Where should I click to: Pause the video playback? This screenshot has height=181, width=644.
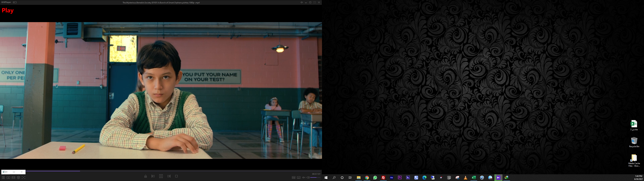(161, 176)
